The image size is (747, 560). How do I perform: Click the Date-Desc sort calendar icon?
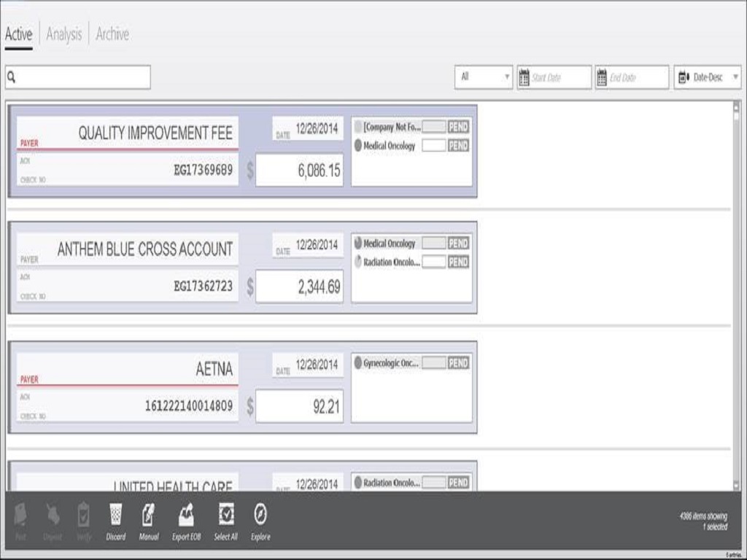tap(684, 77)
